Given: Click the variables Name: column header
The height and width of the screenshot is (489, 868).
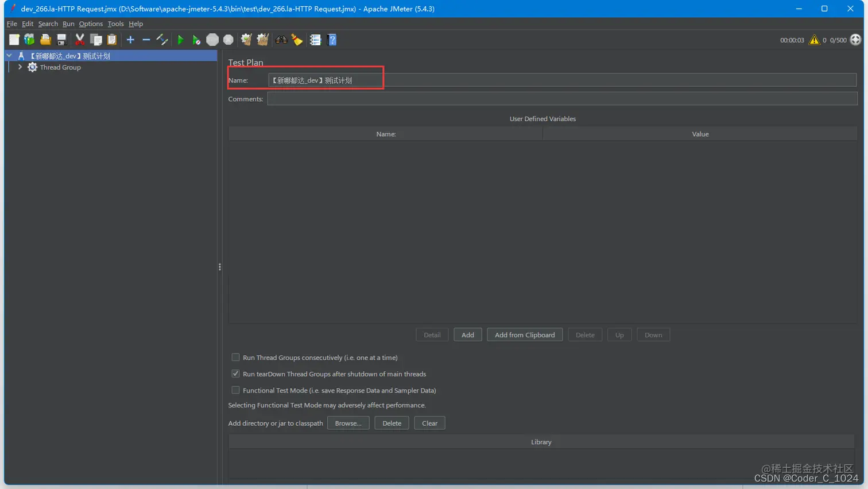Looking at the screenshot, I should pyautogui.click(x=386, y=134).
